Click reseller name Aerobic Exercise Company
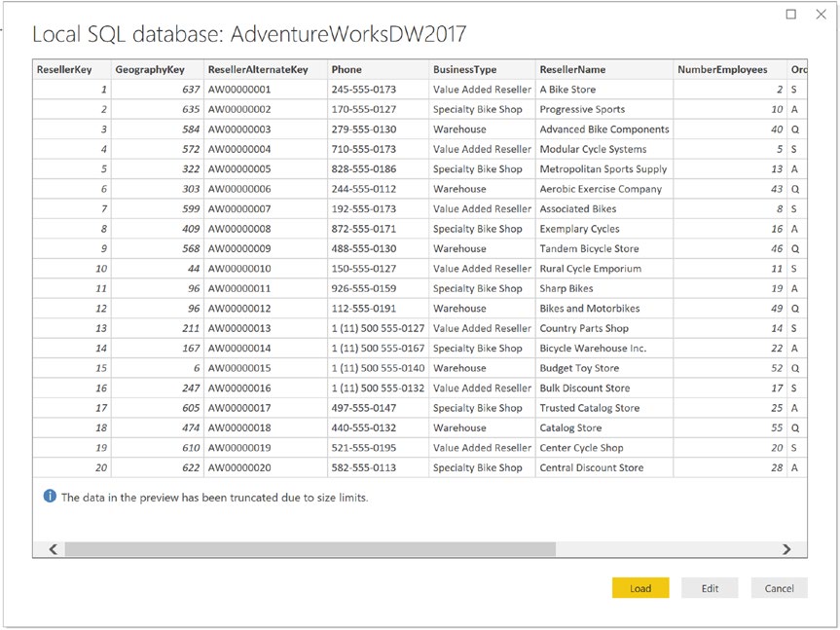The image size is (840, 630). [601, 189]
